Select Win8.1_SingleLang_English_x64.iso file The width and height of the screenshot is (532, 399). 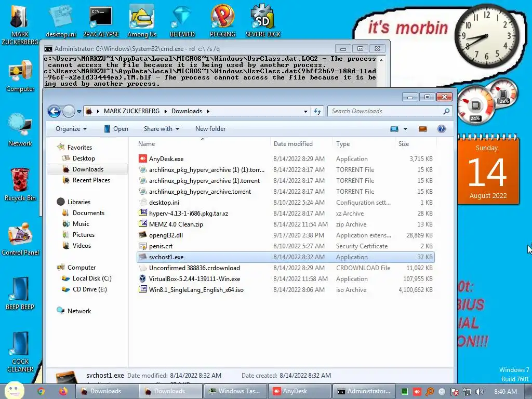coord(285,290)
